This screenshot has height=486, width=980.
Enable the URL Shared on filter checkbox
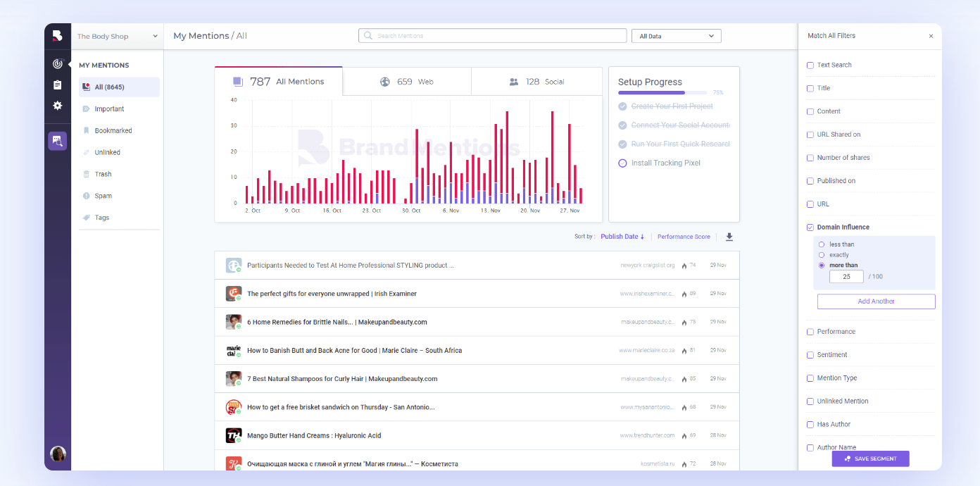(810, 135)
